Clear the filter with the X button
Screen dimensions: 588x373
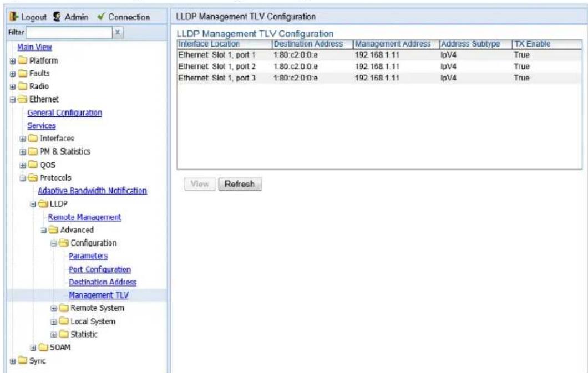coord(118,32)
